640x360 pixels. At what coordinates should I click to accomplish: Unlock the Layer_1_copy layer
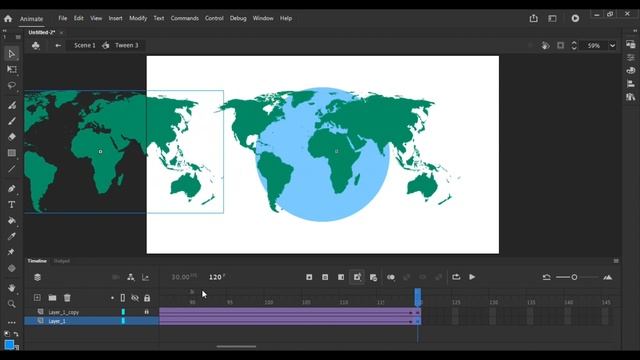coord(147,312)
